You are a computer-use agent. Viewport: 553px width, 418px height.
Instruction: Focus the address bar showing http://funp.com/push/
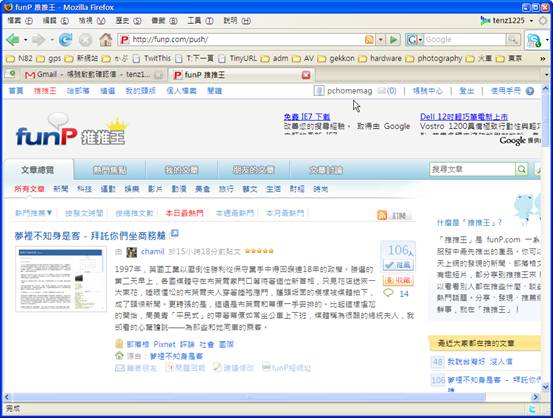point(241,40)
